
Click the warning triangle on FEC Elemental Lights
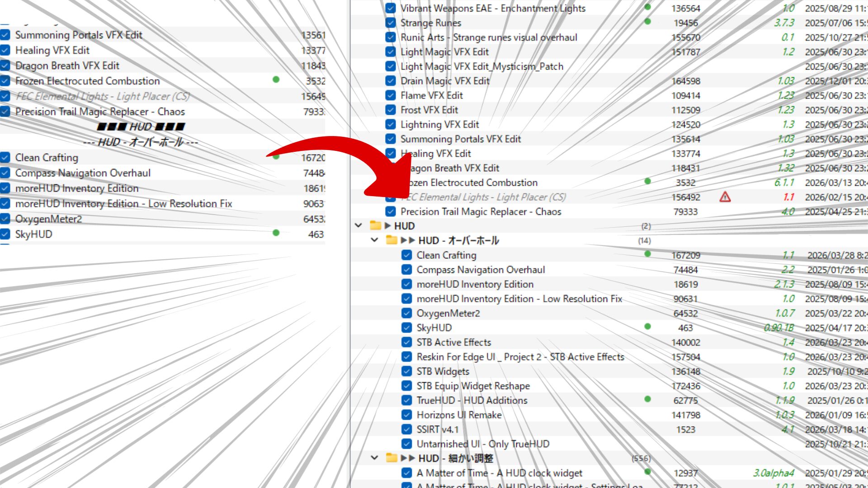(x=725, y=197)
